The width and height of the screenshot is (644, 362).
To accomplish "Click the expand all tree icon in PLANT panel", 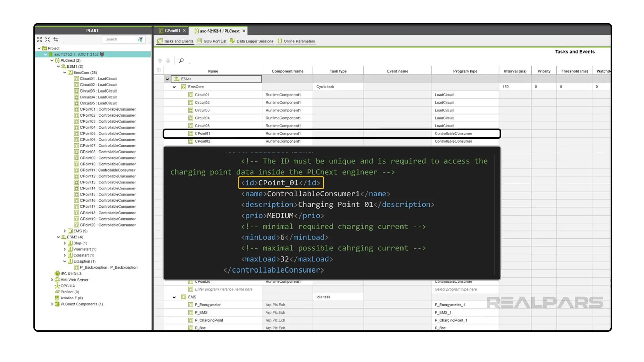I will pos(39,40).
